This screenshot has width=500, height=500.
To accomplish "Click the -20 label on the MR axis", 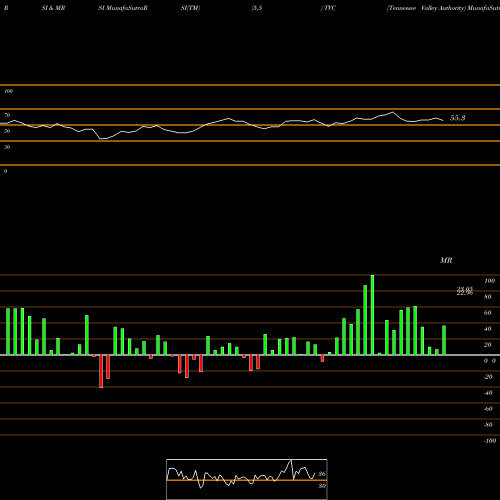I will (488, 377).
